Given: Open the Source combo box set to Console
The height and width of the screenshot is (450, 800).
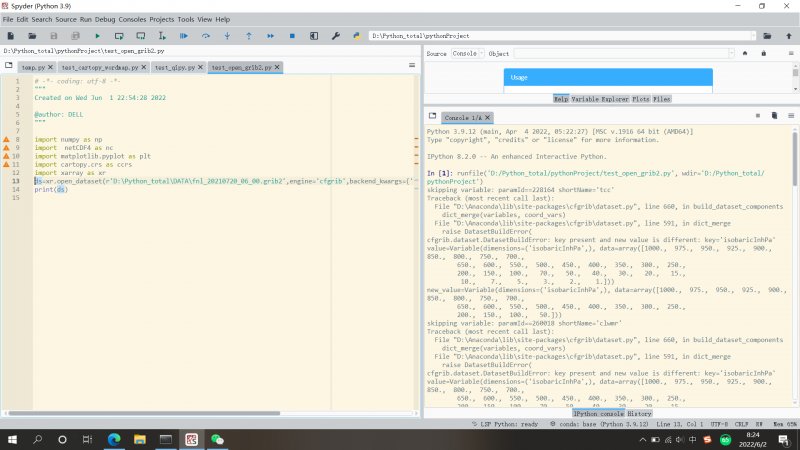Looking at the screenshot, I should (465, 53).
